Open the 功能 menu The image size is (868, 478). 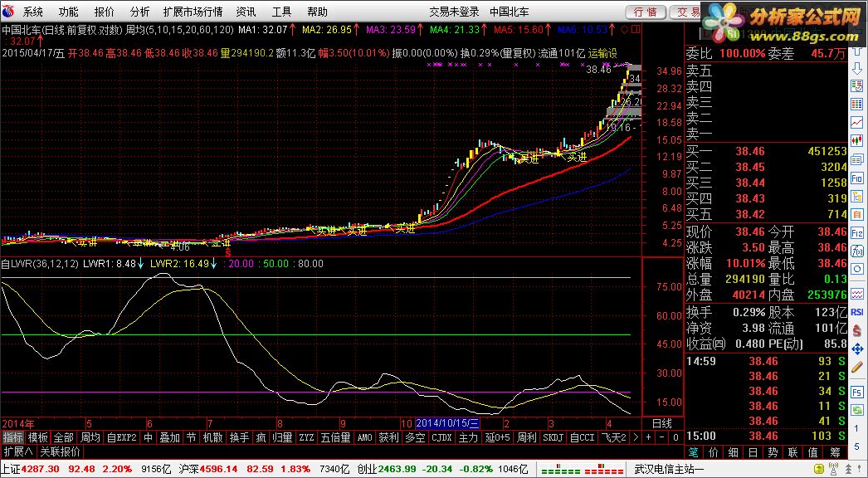[x=68, y=12]
